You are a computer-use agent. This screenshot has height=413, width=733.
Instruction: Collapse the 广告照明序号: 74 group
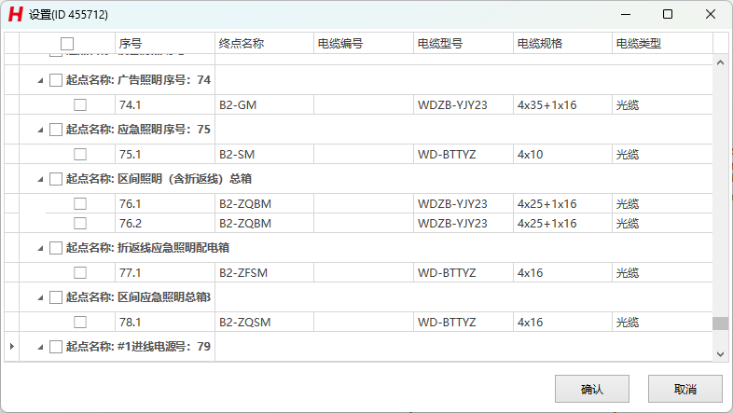[41, 80]
